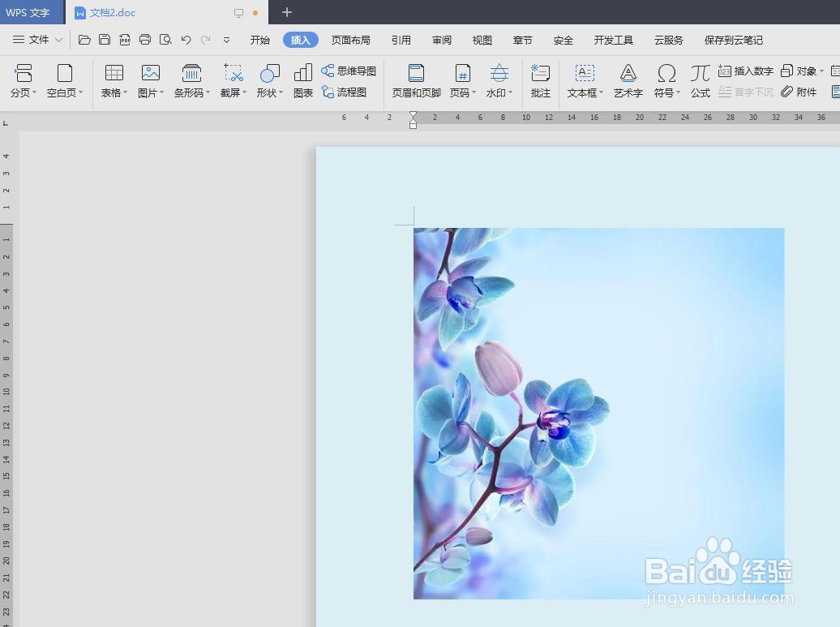The image size is (840, 627).
Task: Expand the 文件 dropdown chevron
Action: (x=59, y=40)
